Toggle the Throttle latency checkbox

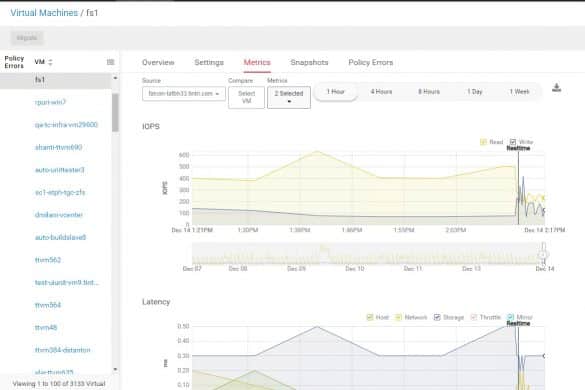coord(474,317)
